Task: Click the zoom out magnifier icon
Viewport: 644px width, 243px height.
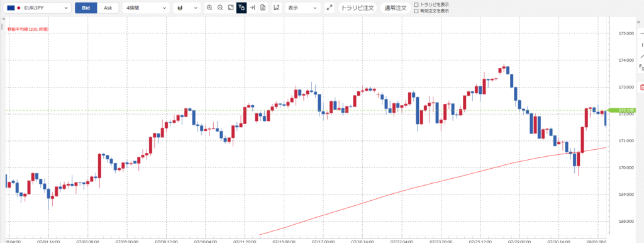Action: pyautogui.click(x=220, y=8)
